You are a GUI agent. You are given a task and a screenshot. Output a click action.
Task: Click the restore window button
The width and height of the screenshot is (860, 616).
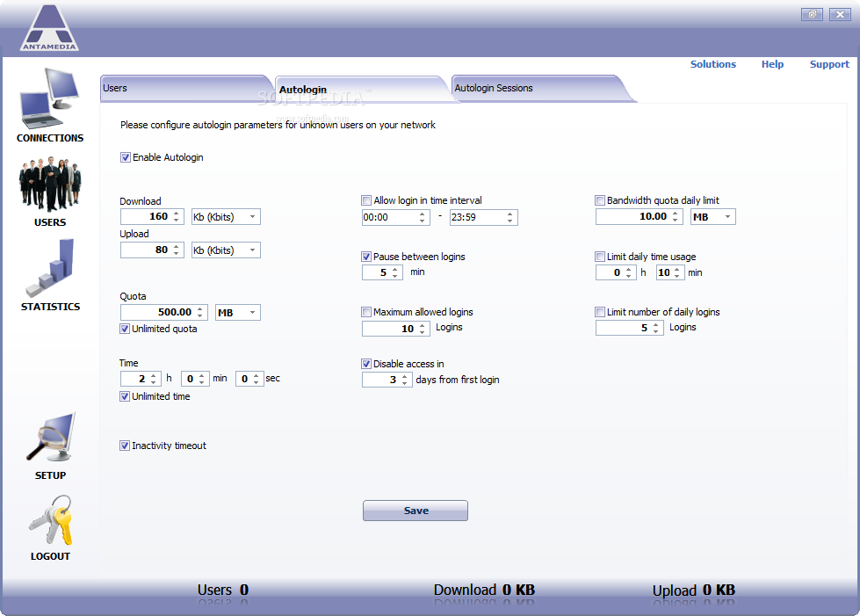(812, 14)
